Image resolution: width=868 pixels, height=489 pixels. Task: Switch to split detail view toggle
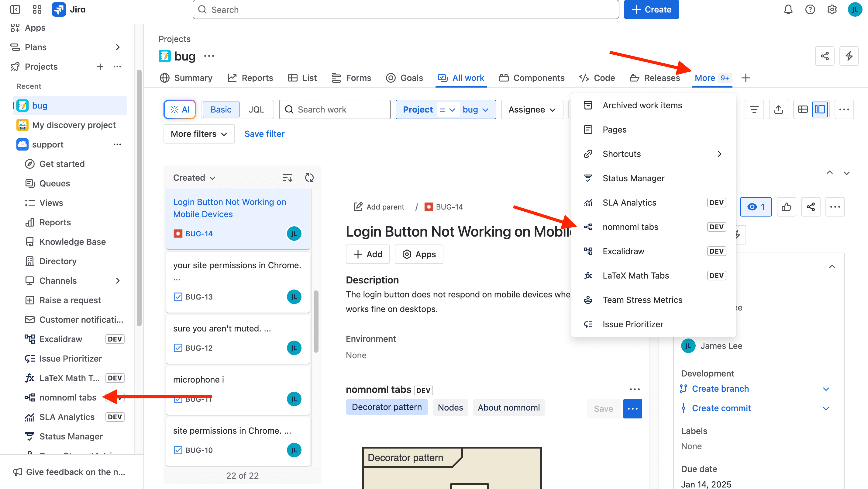[820, 109]
